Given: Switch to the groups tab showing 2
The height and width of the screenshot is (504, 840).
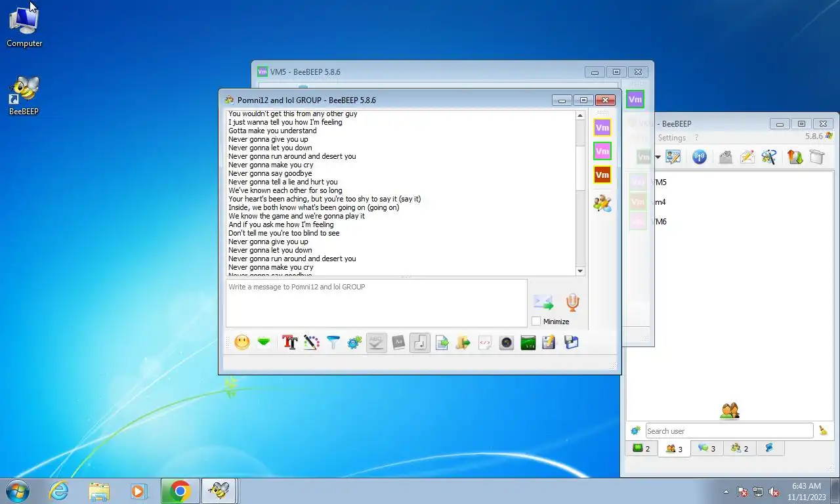Looking at the screenshot, I should (740, 448).
